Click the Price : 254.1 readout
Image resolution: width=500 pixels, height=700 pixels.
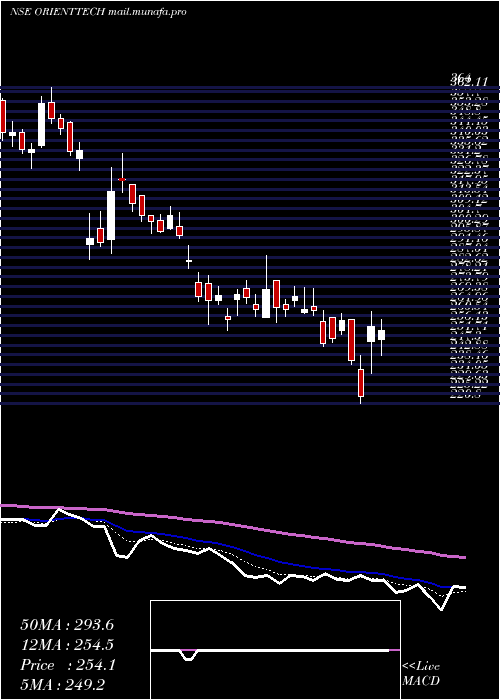68,665
